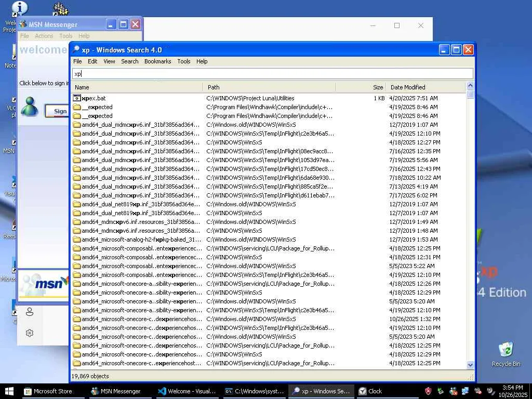
Task: Open the Search menu
Action: [x=129, y=61]
